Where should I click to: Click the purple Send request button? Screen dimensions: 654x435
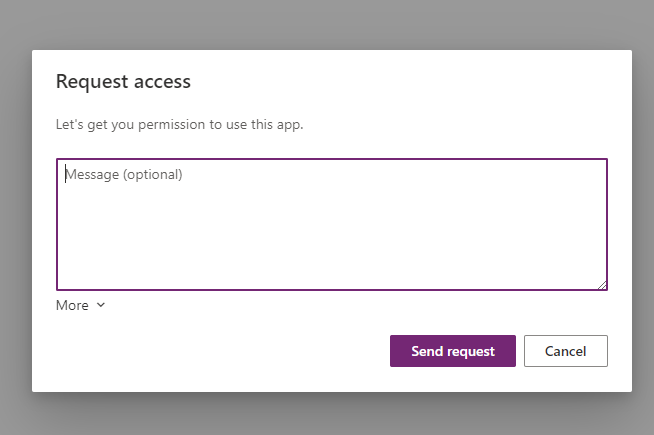point(452,351)
